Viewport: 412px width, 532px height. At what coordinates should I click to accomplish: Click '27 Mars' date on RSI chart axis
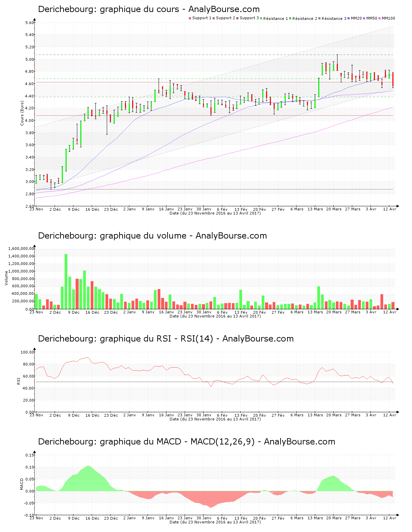pos(353,415)
